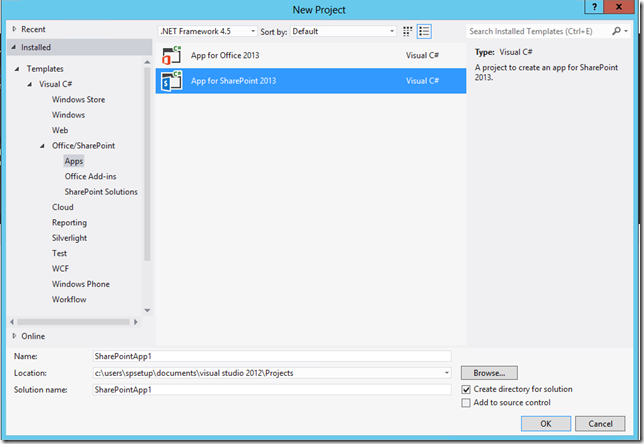Select the Cloud template category
Screen dimensions: 644x444
pyautogui.click(x=62, y=207)
